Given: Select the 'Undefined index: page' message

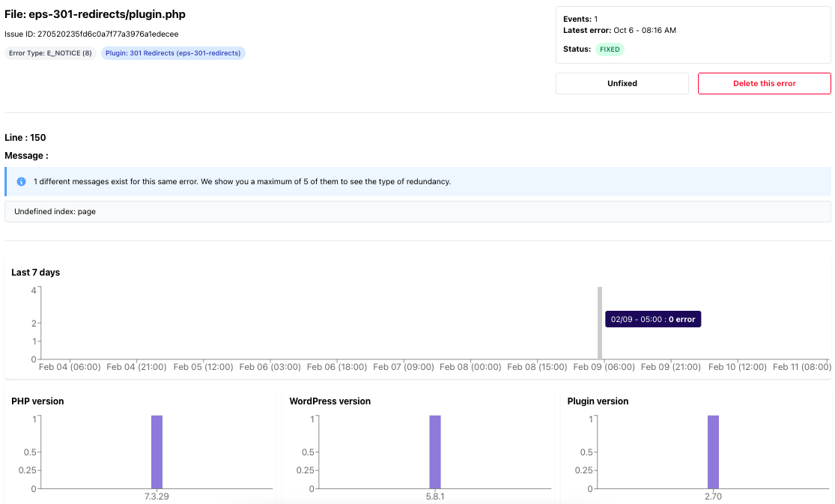Looking at the screenshot, I should (418, 211).
